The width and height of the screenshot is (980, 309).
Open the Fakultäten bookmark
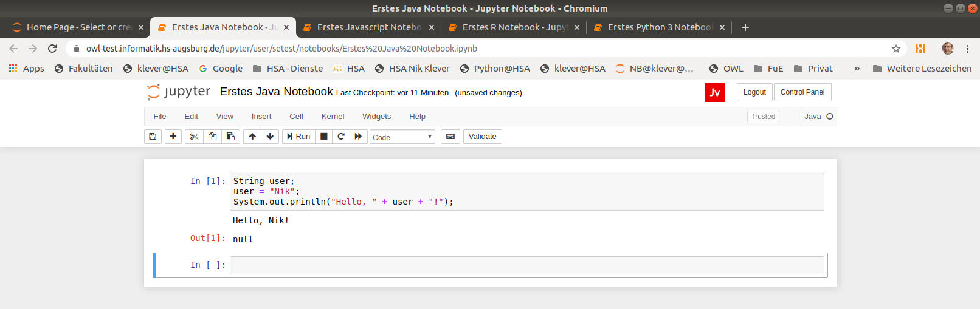point(84,69)
